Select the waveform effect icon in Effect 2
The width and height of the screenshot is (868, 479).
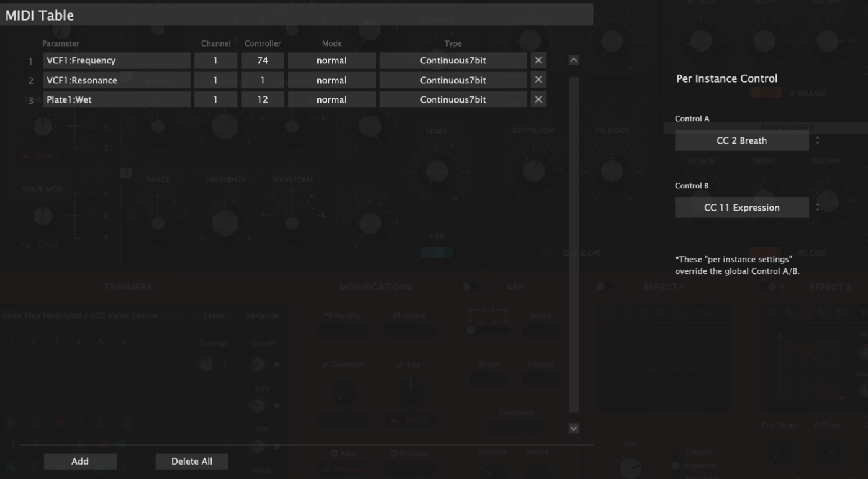(x=787, y=312)
